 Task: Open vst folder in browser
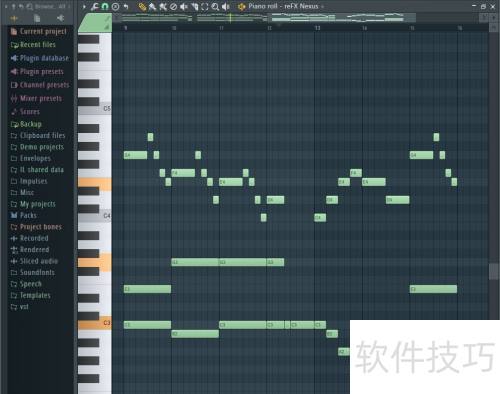point(20,307)
